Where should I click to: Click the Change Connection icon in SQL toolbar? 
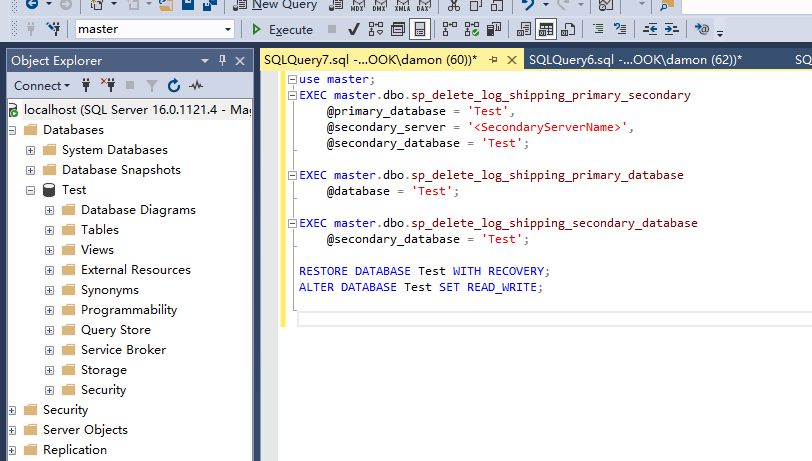click(53, 29)
